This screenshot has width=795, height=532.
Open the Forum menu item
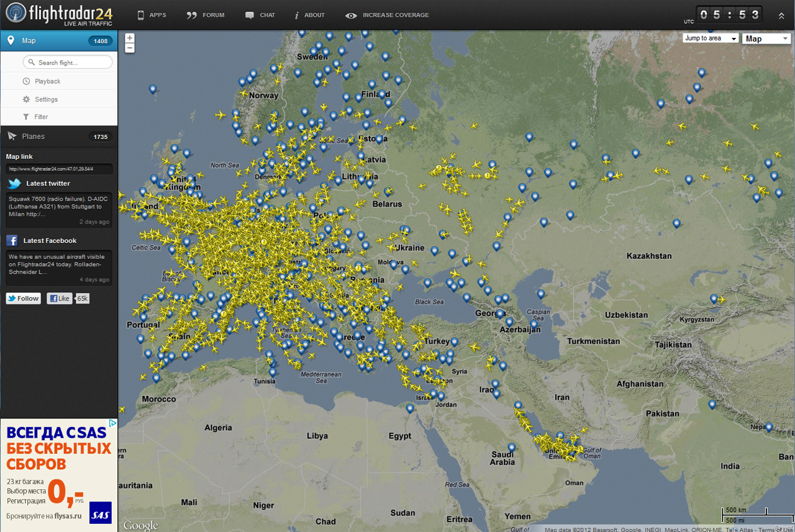(x=206, y=15)
